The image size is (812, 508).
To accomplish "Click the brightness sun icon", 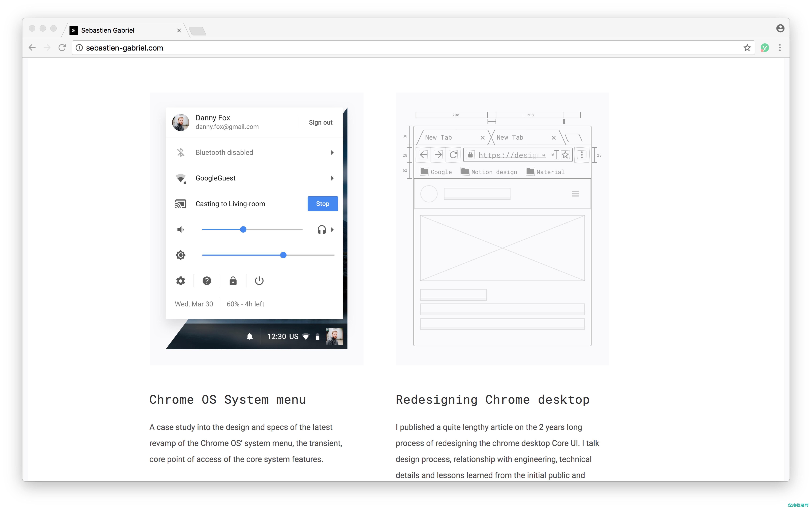I will point(181,255).
